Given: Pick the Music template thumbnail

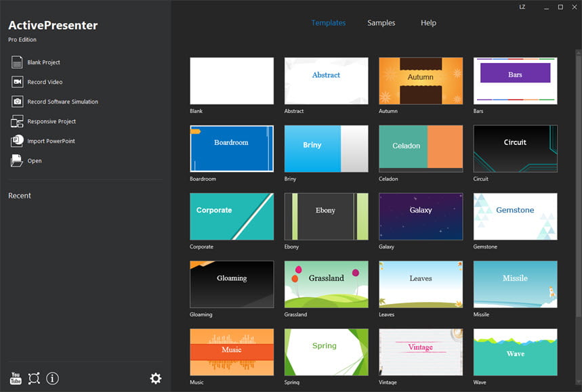Looking at the screenshot, I should pyautogui.click(x=232, y=352).
